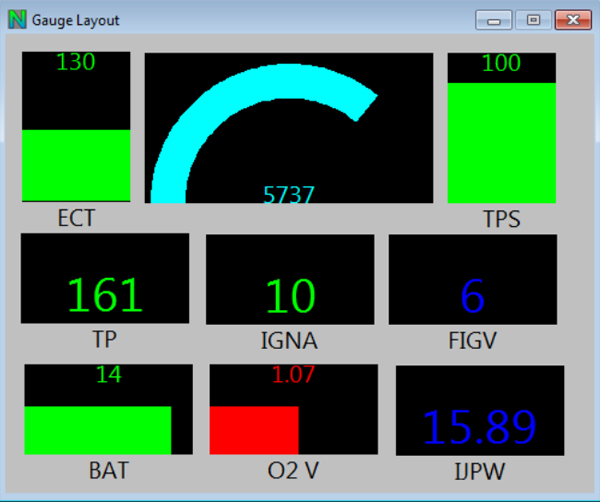Select the TPS green bar gauge
The width and height of the screenshot is (600, 502).
pyautogui.click(x=501, y=128)
